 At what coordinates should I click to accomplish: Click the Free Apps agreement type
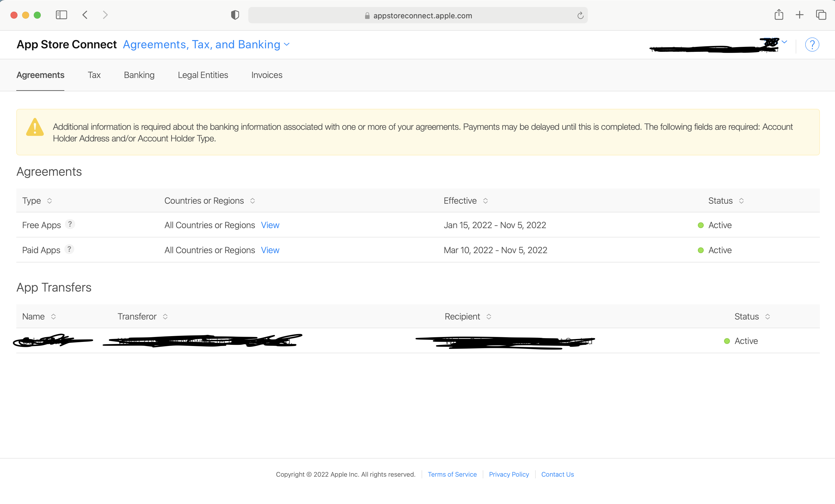[41, 225]
